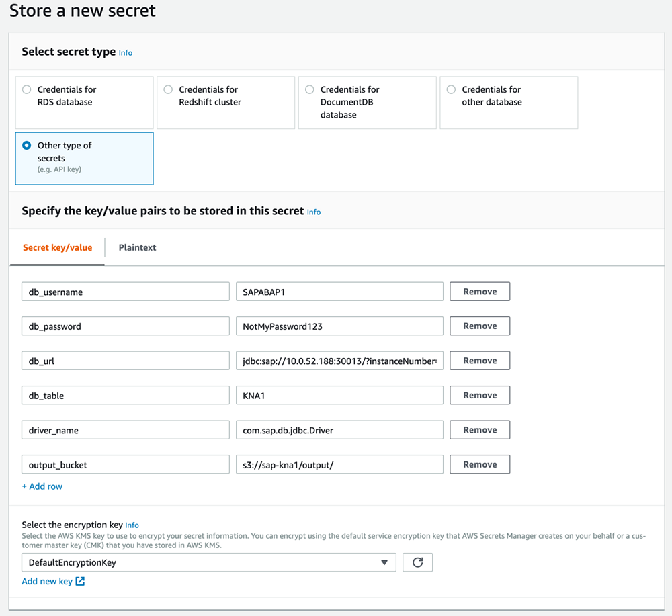Image resolution: width=672 pixels, height=616 pixels.
Task: Select Credentials for Redshift cluster option
Action: click(x=168, y=89)
